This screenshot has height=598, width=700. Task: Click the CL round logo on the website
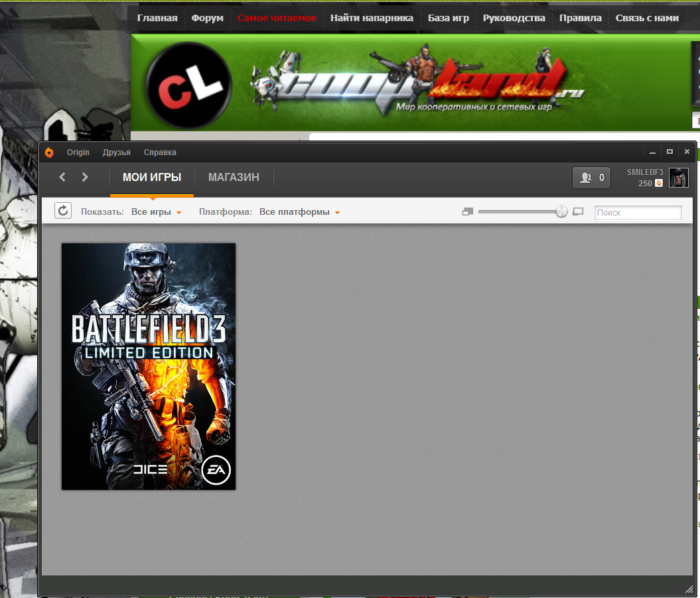pyautogui.click(x=189, y=85)
